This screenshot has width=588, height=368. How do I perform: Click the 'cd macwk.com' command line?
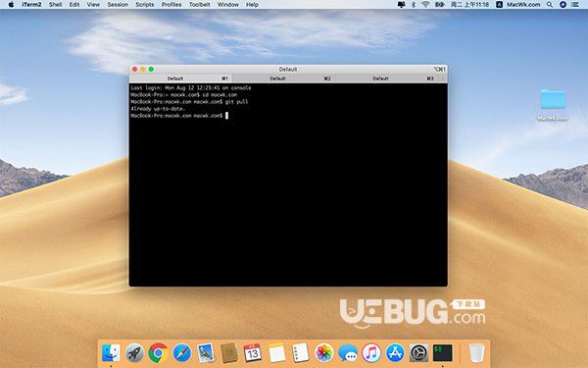[x=184, y=94]
